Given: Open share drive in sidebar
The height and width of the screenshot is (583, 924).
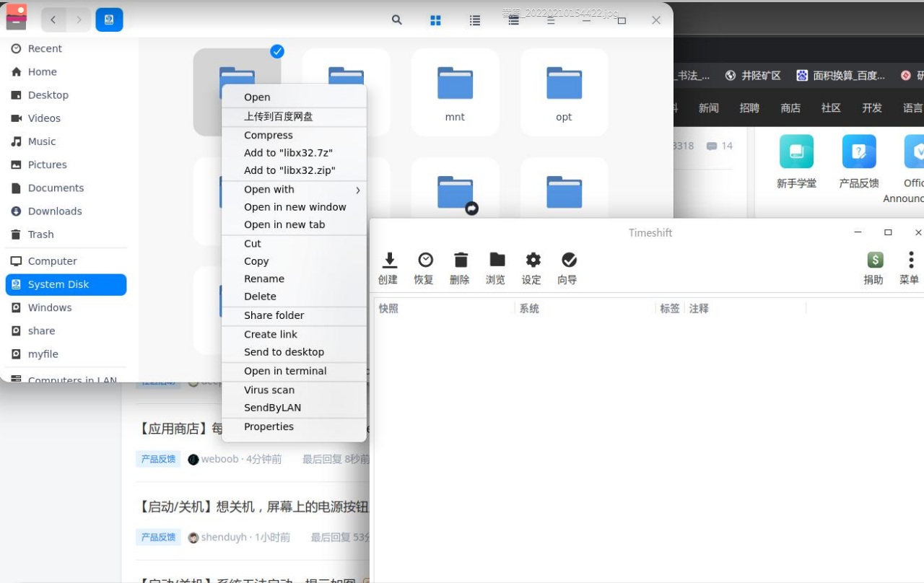Looking at the screenshot, I should pos(66,330).
